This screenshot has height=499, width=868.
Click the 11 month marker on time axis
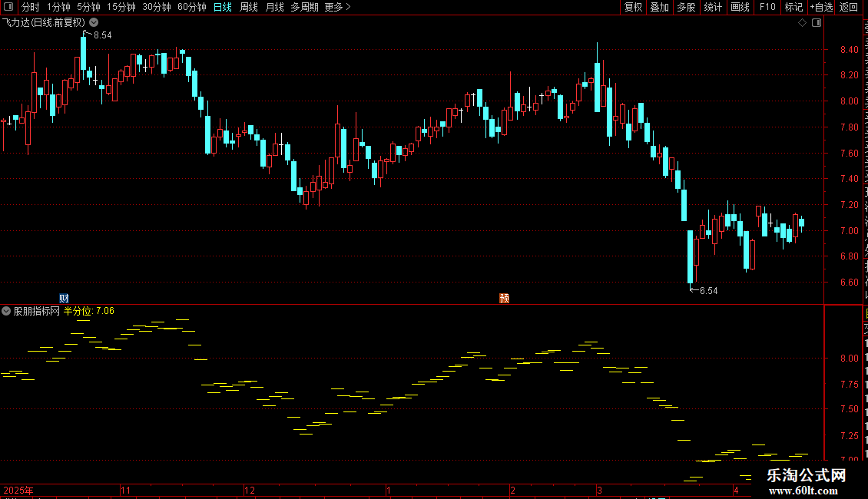click(126, 490)
